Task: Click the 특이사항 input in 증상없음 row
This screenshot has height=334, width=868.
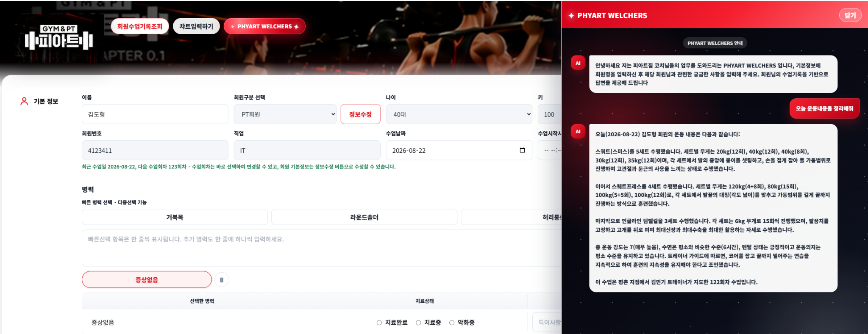Action: click(x=547, y=323)
